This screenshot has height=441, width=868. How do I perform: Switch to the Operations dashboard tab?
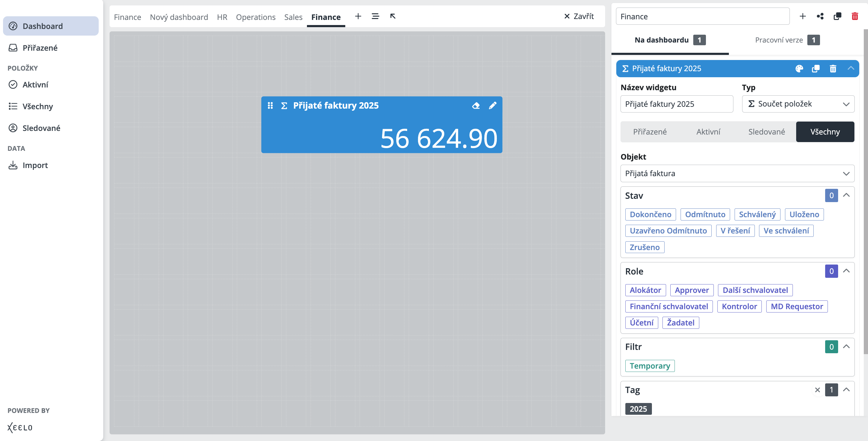point(255,17)
